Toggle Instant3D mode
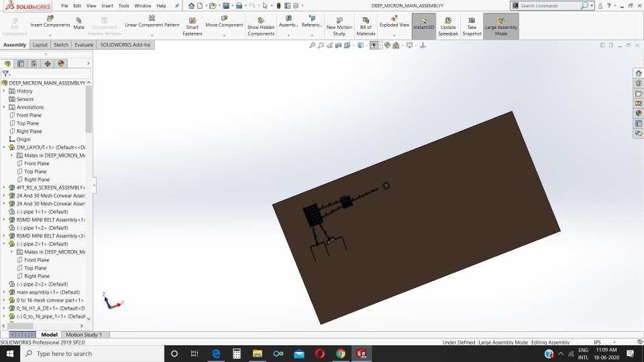This screenshot has height=362, width=644. tap(423, 26)
